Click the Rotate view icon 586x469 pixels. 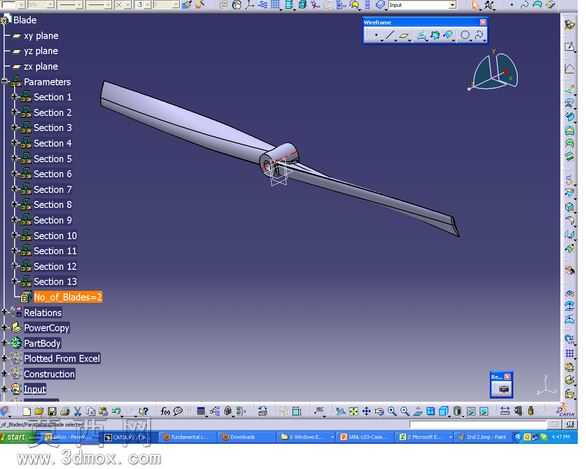point(379,411)
